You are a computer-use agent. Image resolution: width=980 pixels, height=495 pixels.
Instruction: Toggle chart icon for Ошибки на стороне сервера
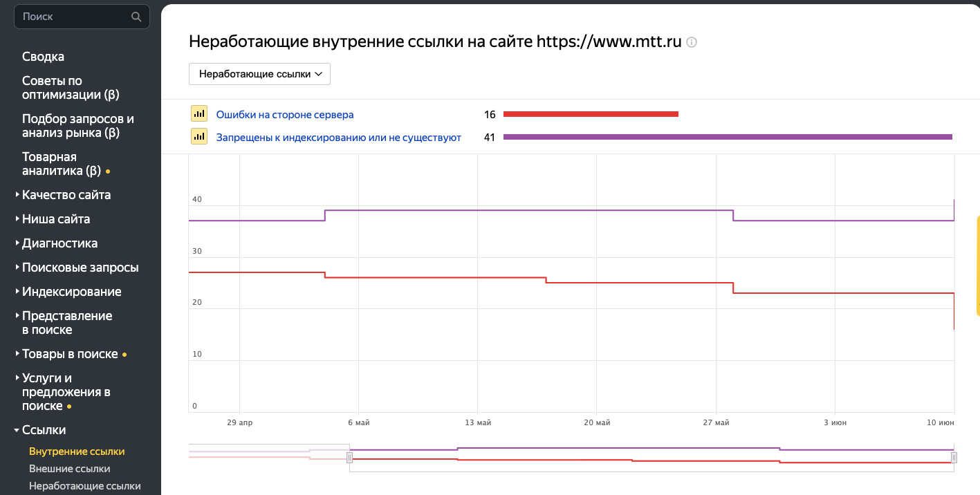(x=199, y=115)
